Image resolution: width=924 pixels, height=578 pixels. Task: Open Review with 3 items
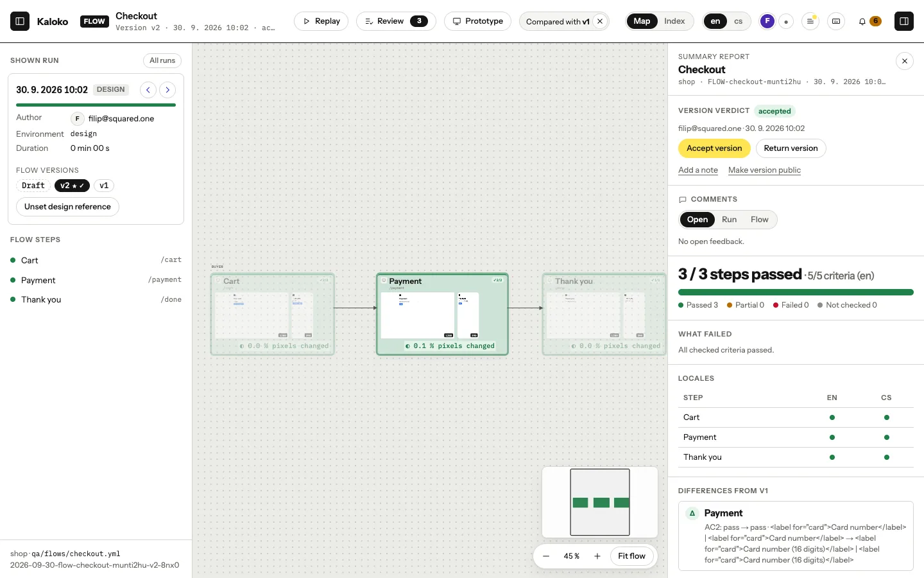[396, 21]
